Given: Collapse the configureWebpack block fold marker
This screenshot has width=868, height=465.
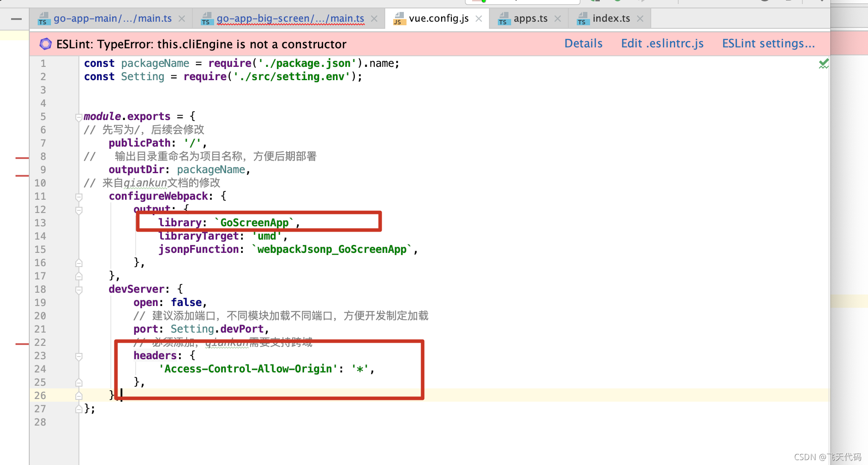Looking at the screenshot, I should click(78, 197).
